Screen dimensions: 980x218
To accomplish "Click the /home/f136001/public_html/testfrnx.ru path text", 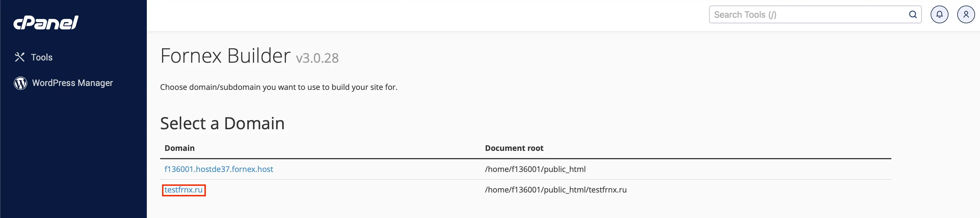I will (x=555, y=190).
